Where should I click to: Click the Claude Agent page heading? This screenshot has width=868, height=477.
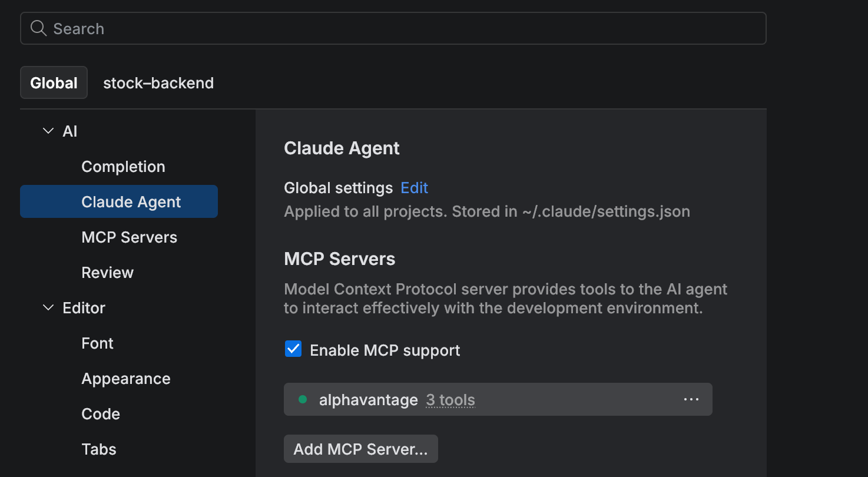[x=342, y=148]
